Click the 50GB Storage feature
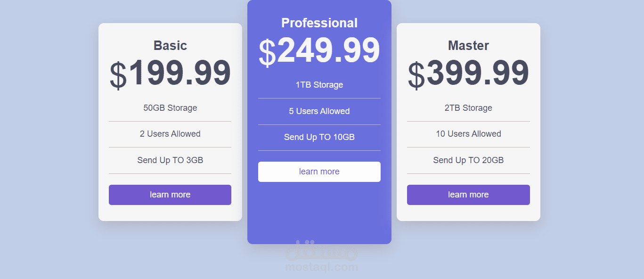Image resolution: width=644 pixels, height=279 pixels. 170,108
